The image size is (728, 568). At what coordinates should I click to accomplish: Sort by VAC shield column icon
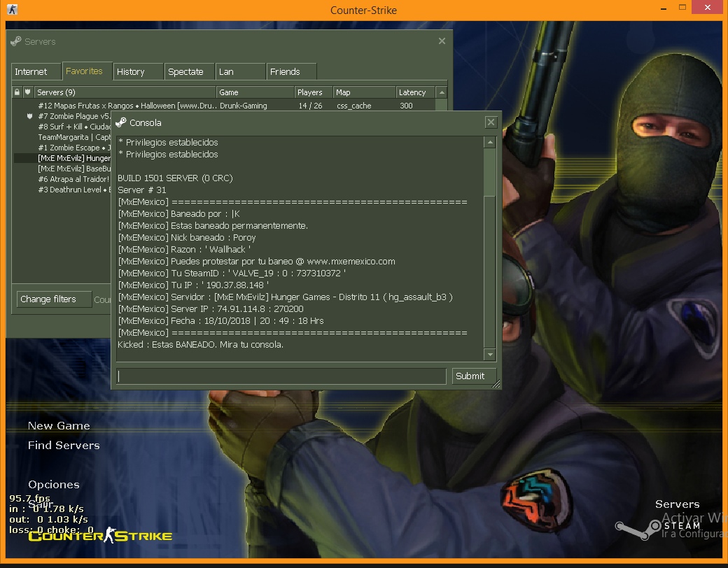pyautogui.click(x=28, y=92)
